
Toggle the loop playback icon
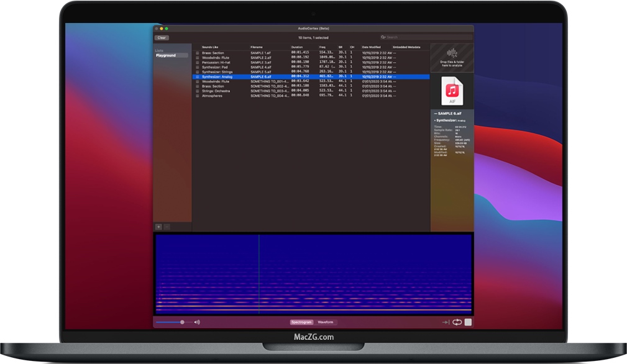tap(457, 322)
